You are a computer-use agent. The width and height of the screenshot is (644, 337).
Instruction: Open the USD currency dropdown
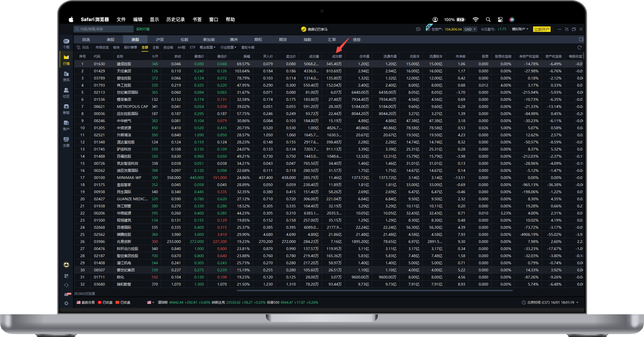(470, 29)
